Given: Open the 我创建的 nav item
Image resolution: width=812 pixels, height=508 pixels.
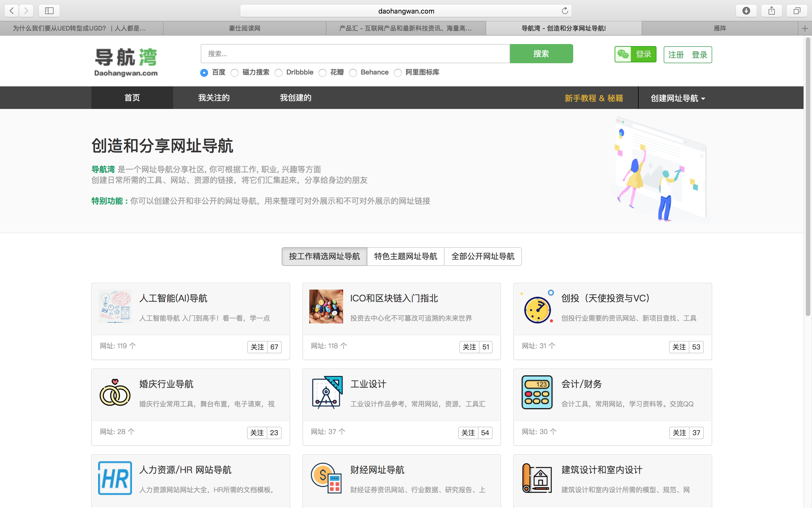Looking at the screenshot, I should [295, 98].
